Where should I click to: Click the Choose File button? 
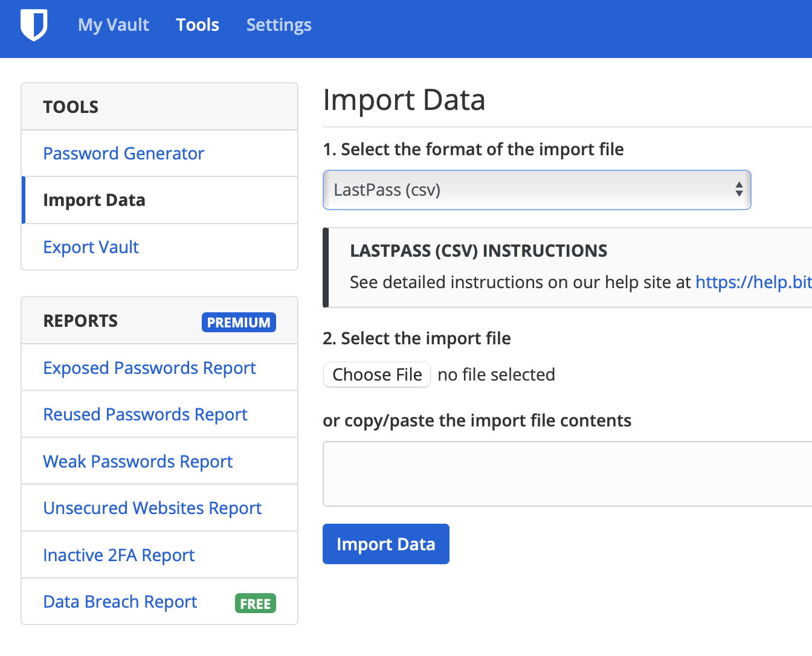point(377,375)
